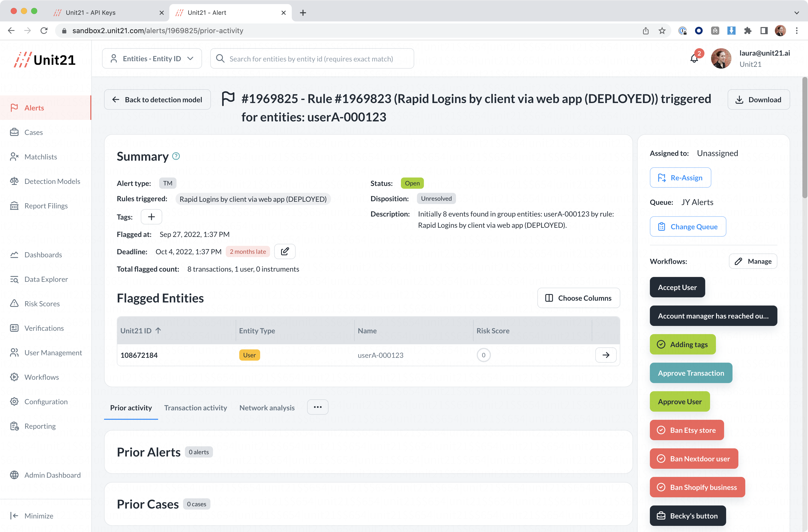Expand Entities - Entity ID dropdown
This screenshot has width=808, height=532.
pyautogui.click(x=152, y=59)
